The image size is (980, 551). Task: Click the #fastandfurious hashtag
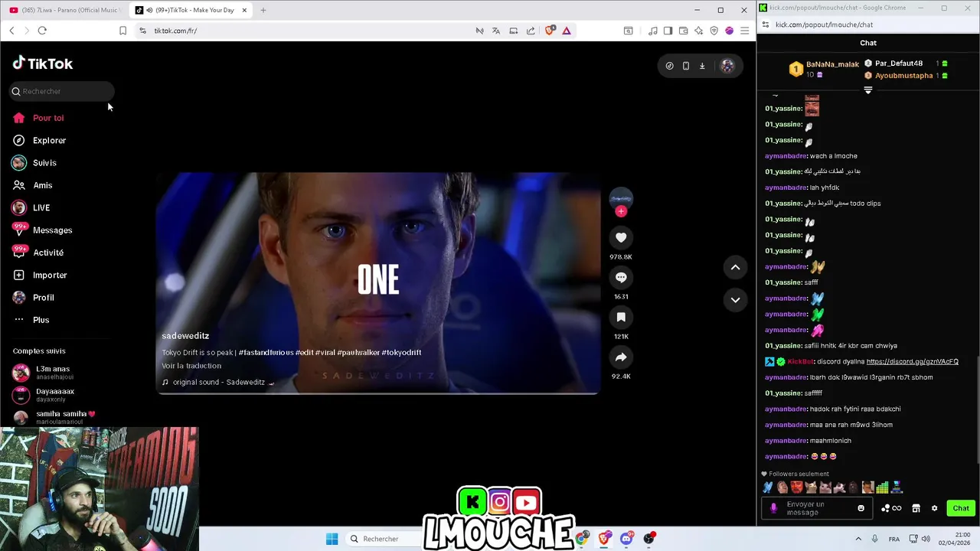click(266, 353)
